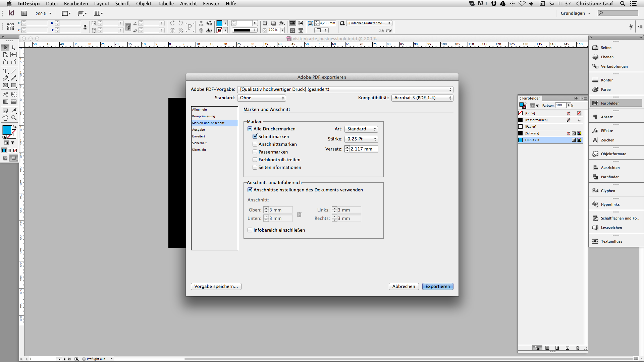The height and width of the screenshot is (362, 644).
Task: Select the Type tool in the toolbar
Action: (5, 71)
